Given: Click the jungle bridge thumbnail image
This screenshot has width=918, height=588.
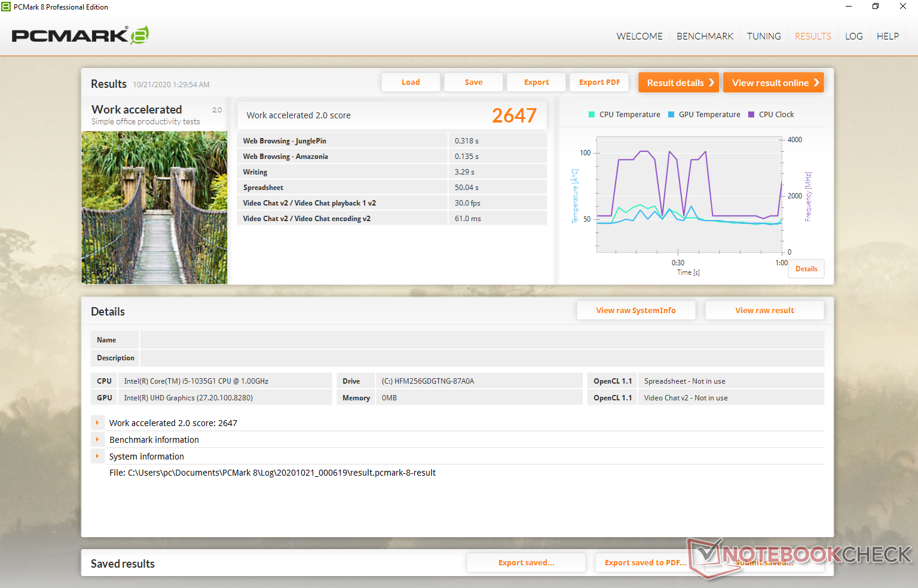Looking at the screenshot, I should click(154, 207).
